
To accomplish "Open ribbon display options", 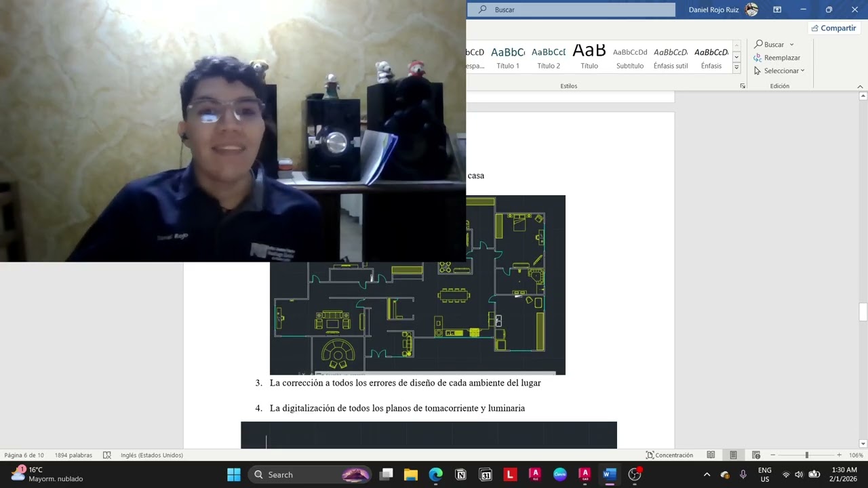I will 777,9.
